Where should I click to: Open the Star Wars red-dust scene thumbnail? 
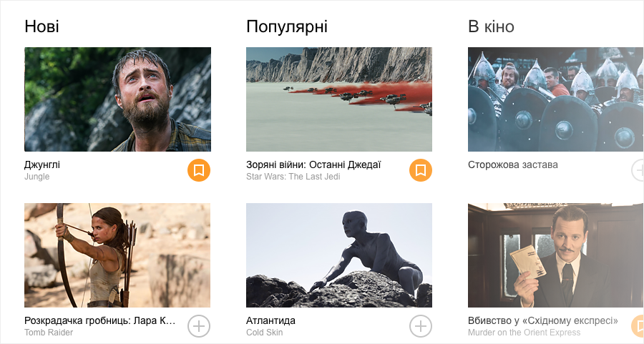[339, 99]
